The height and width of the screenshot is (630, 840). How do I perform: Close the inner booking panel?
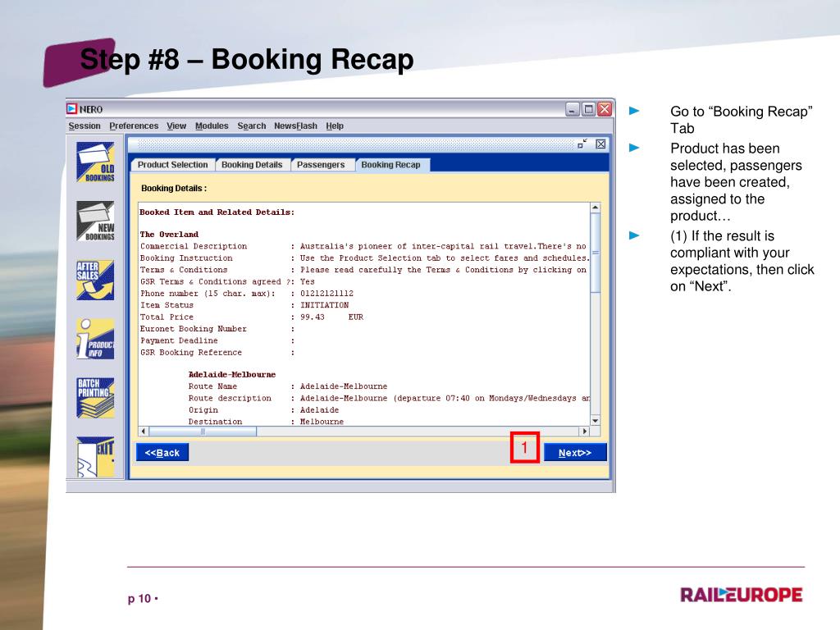[600, 144]
